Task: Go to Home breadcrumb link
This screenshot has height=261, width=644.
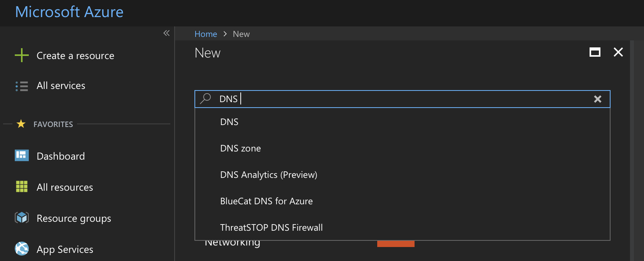Action: point(206,34)
